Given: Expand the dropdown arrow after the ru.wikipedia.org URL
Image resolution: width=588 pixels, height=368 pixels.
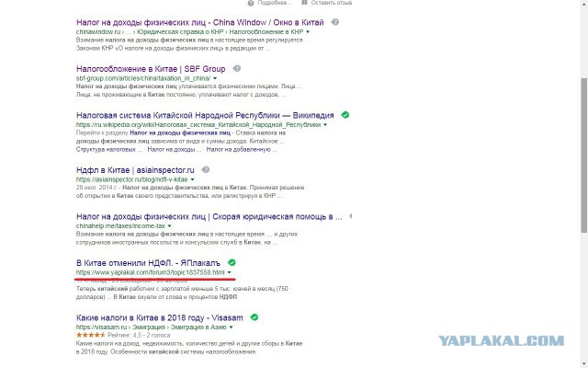Looking at the screenshot, I should (x=325, y=125).
